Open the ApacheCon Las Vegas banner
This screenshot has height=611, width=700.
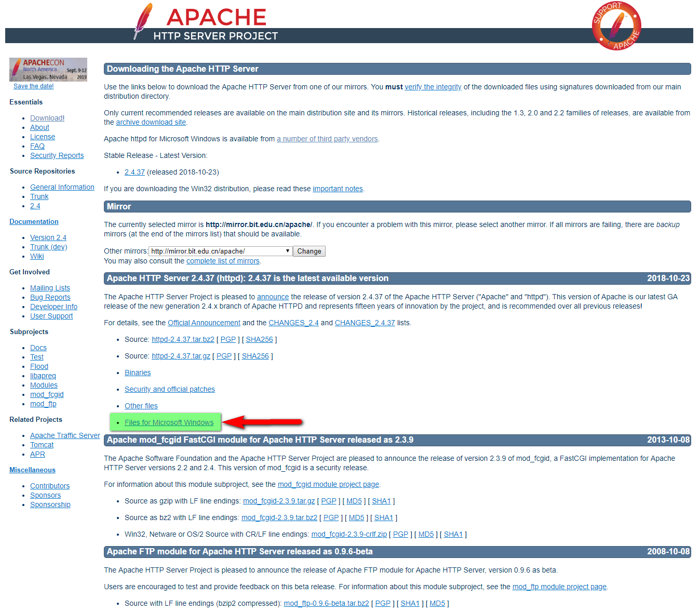tap(48, 70)
